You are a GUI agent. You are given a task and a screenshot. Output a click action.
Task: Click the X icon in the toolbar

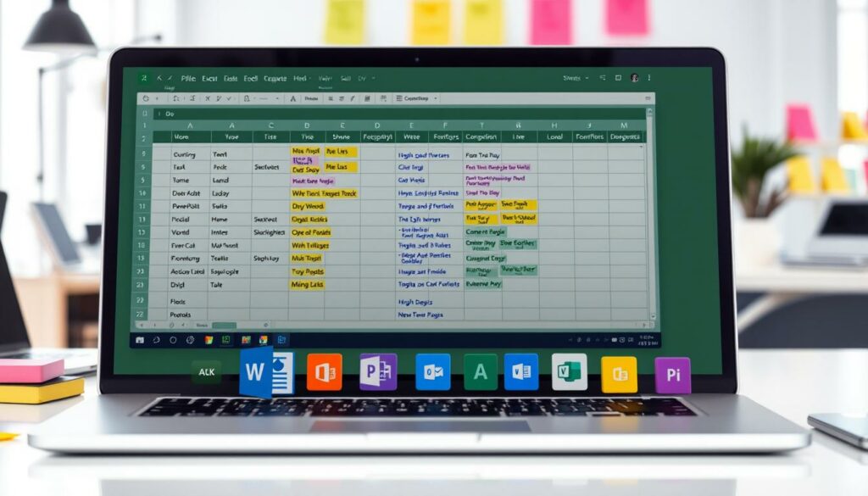click(208, 98)
